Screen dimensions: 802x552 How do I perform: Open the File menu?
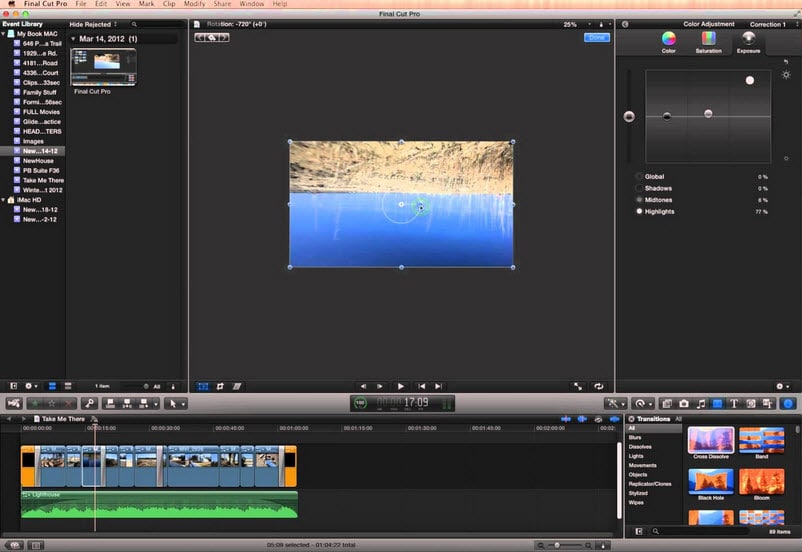pyautogui.click(x=81, y=4)
